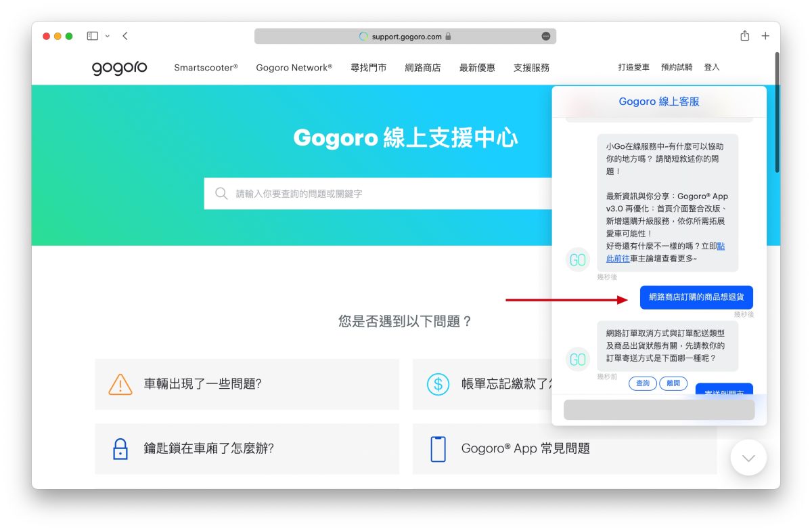Click the blue padlock icon

[x=120, y=448]
